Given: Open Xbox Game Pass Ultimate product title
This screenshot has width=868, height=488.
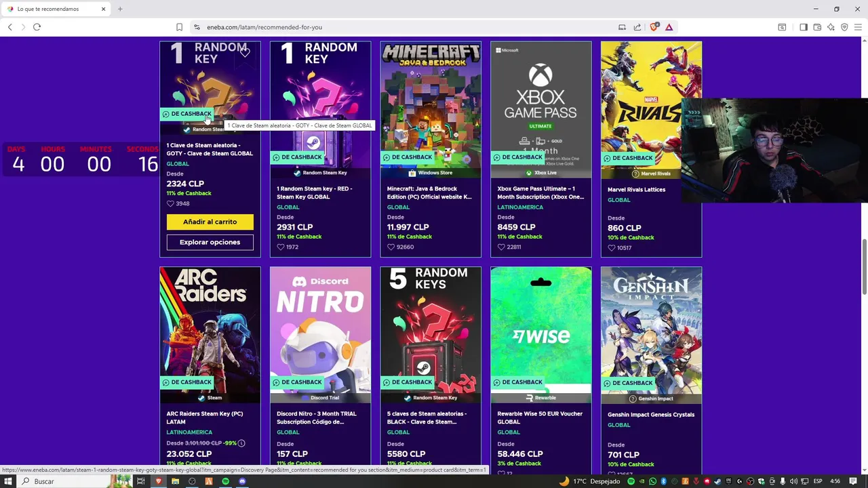Looking at the screenshot, I should click(x=540, y=192).
